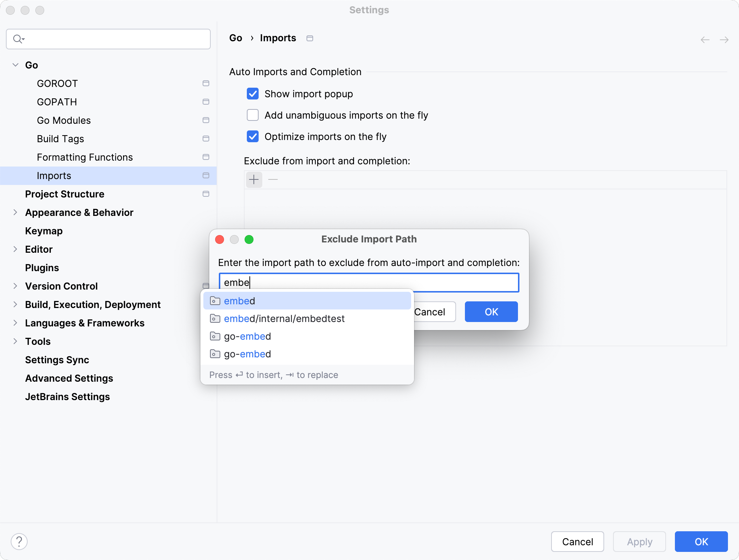This screenshot has height=560, width=739.
Task: Select embed/internal/embedtest from suggestions
Action: tap(284, 318)
